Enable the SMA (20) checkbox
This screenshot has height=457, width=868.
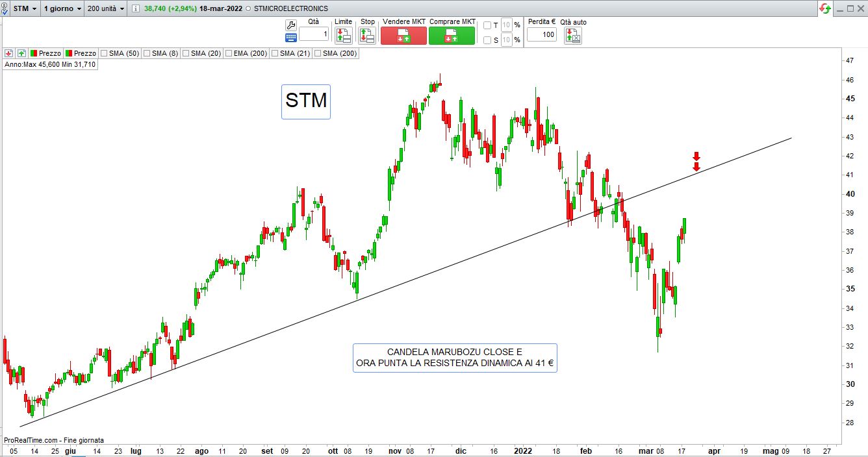[x=186, y=53]
